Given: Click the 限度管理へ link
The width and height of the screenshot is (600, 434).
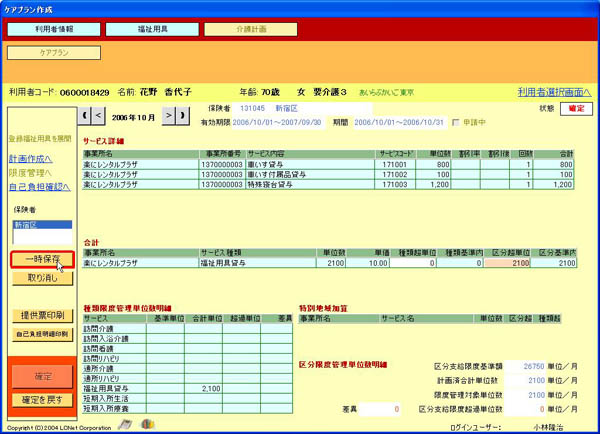Looking at the screenshot, I should point(30,173).
